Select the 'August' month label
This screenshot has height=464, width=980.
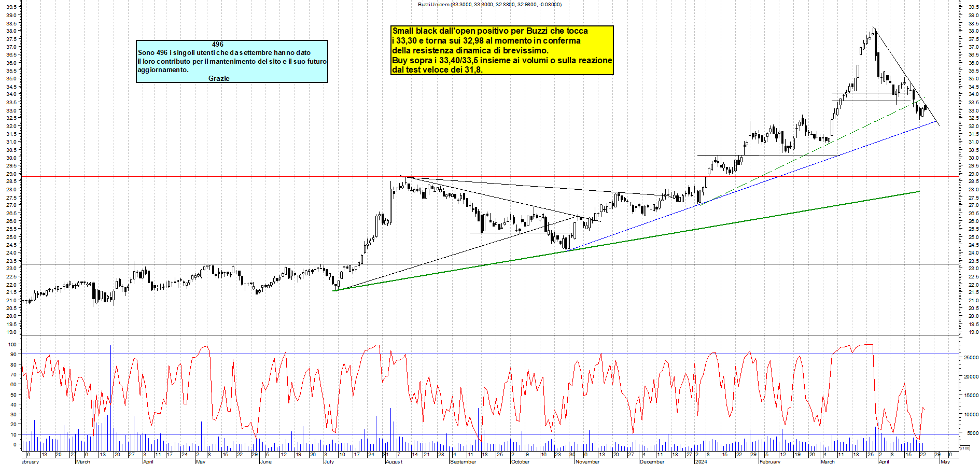(x=394, y=461)
